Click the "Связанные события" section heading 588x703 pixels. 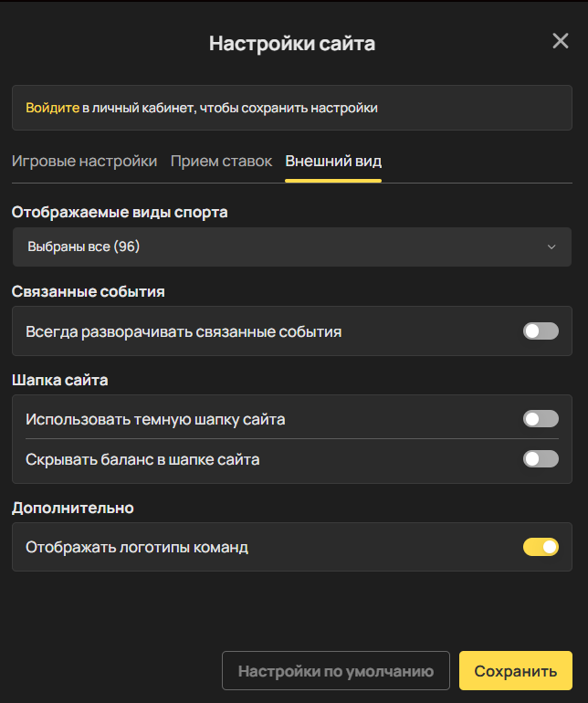click(x=88, y=292)
